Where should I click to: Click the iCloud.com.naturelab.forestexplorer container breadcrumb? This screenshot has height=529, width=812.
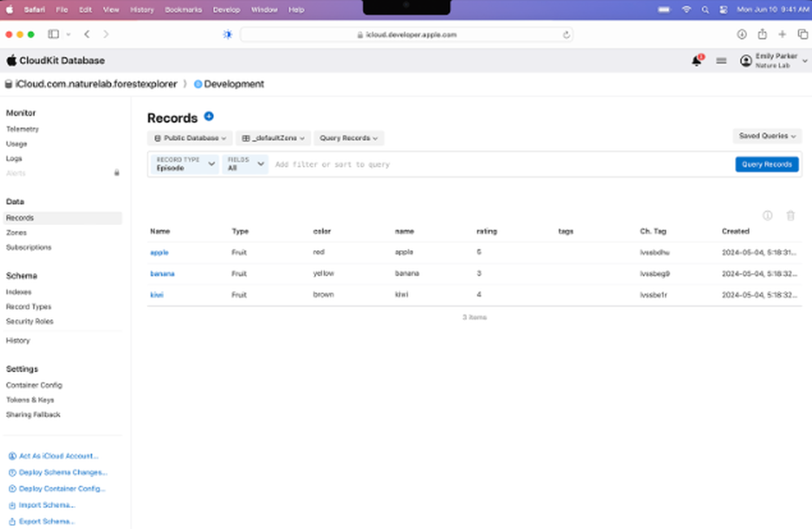tap(91, 84)
